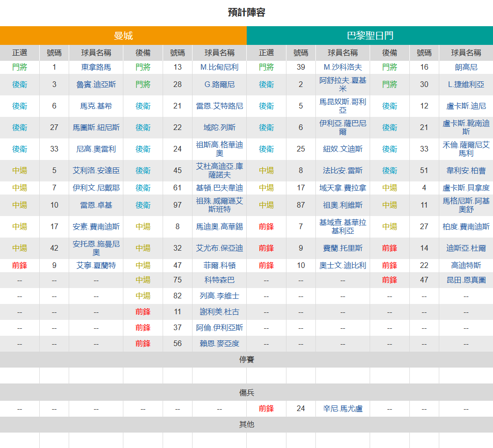This screenshot has height=448, width=493.
Task: Click on 列高.李維士
Action: point(220,296)
